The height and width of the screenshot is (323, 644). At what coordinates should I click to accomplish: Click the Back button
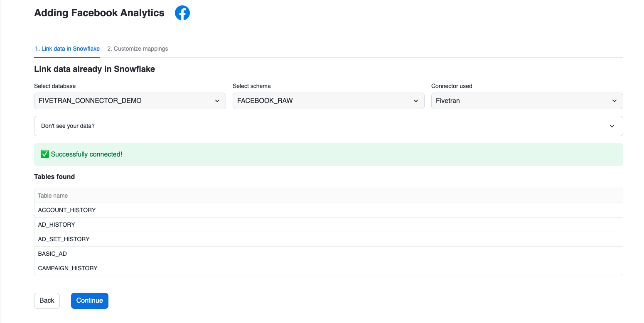[47, 301]
